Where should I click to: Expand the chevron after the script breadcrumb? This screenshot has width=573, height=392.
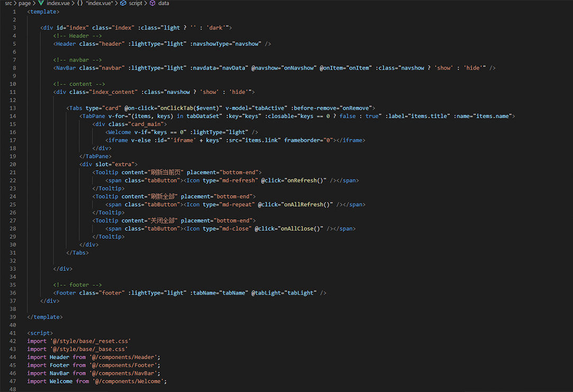pyautogui.click(x=146, y=3)
